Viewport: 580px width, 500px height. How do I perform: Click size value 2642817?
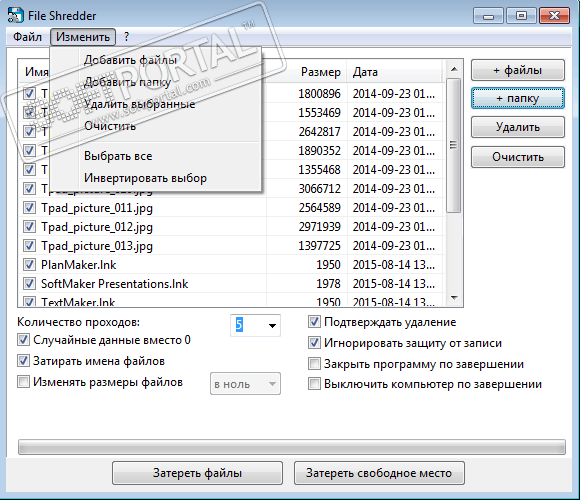[x=319, y=132]
